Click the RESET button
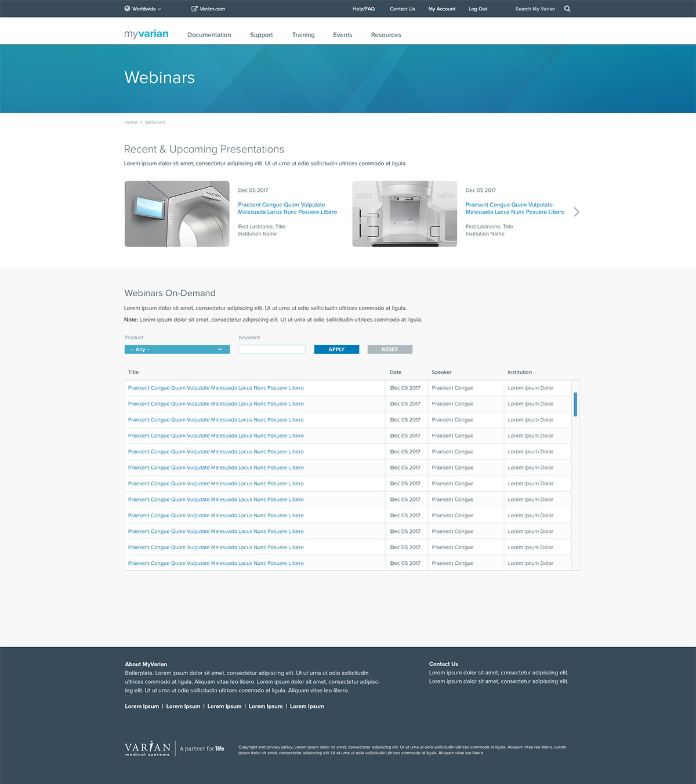 click(x=389, y=349)
